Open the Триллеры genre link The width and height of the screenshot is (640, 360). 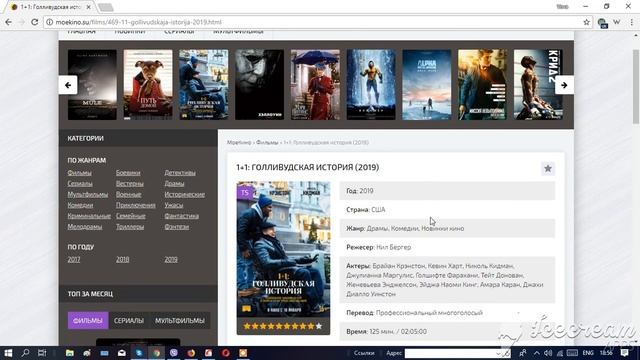coord(130,227)
